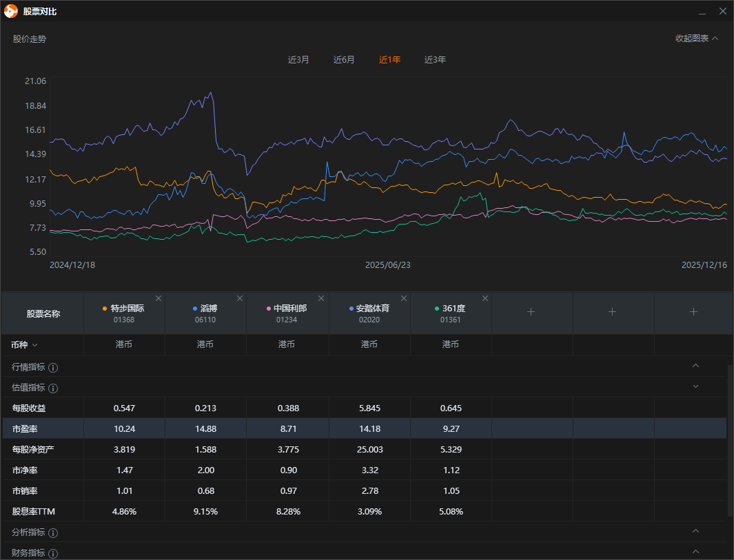Add a stock in the first empty plus column
The height and width of the screenshot is (560, 734).
pyautogui.click(x=531, y=312)
